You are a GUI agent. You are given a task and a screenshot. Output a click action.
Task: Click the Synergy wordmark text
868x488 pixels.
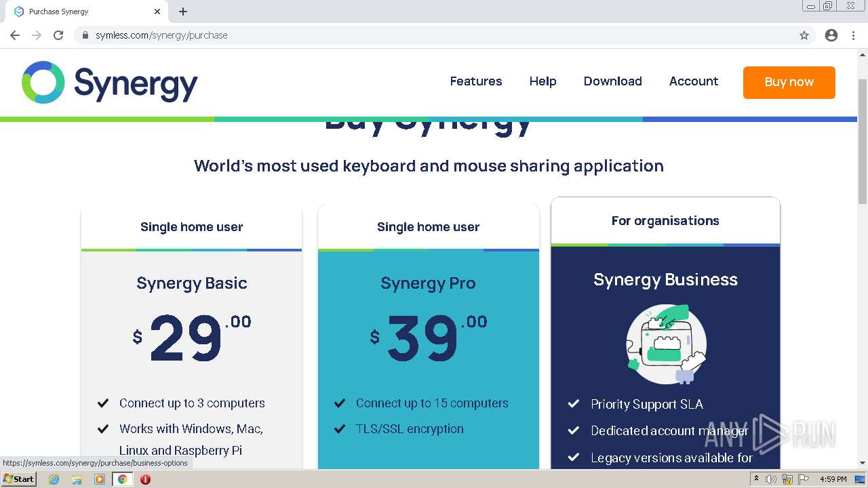pyautogui.click(x=136, y=84)
